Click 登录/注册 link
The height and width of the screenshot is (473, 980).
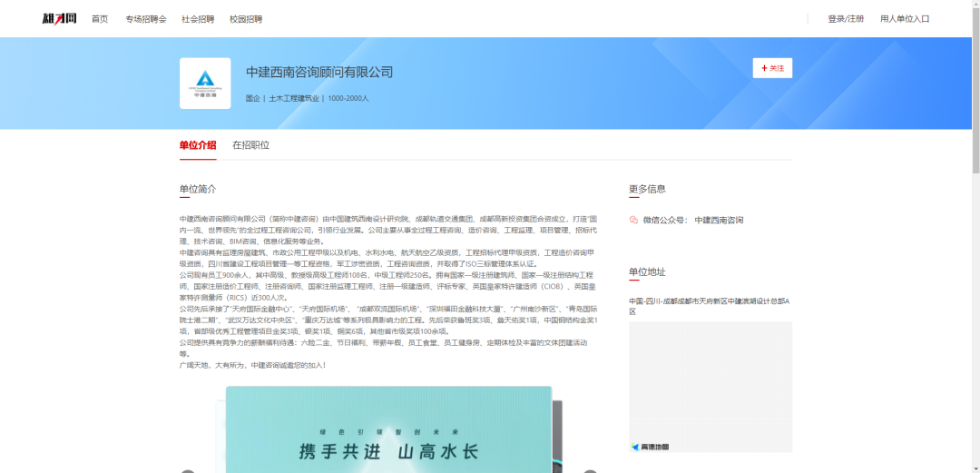(846, 19)
